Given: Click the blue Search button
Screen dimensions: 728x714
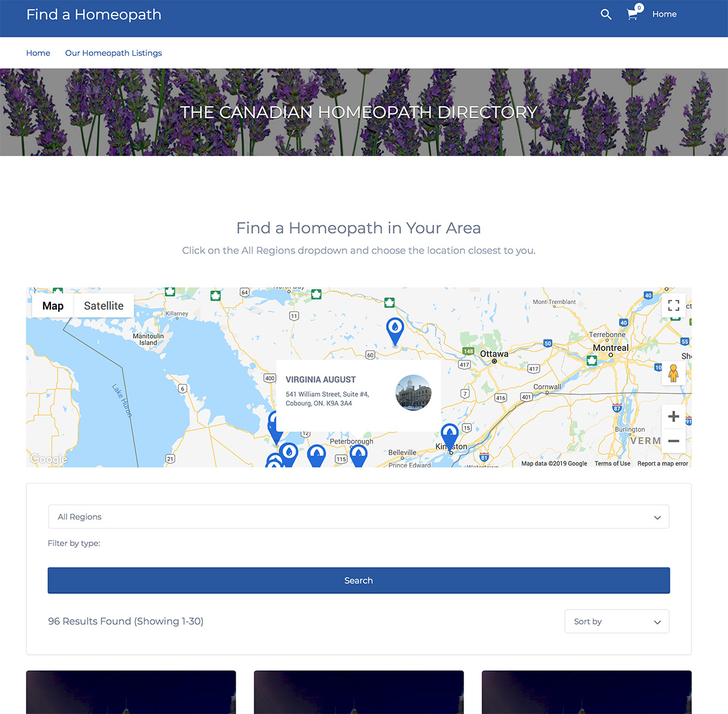Looking at the screenshot, I should (359, 581).
